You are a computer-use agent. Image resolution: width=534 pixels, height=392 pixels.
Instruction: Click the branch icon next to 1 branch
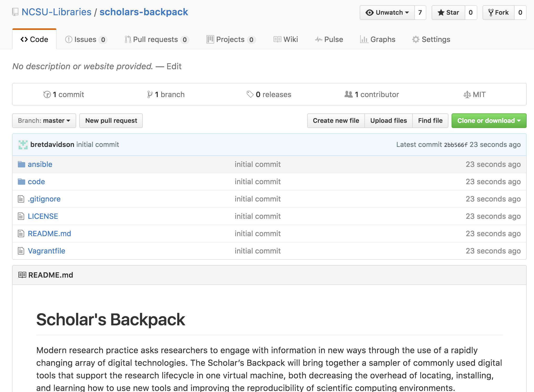pyautogui.click(x=150, y=94)
